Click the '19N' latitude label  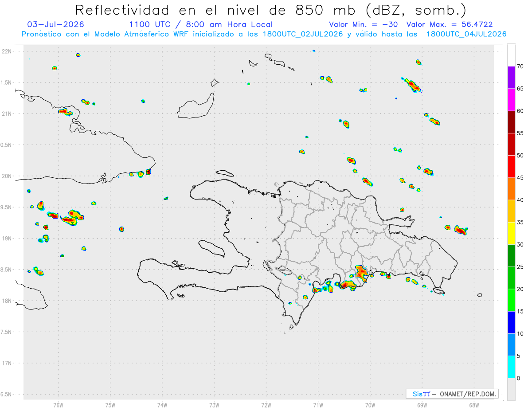[7, 238]
